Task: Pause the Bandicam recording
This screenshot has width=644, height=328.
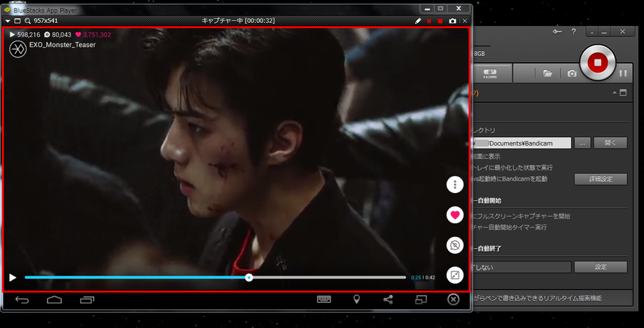Action: coord(623,73)
